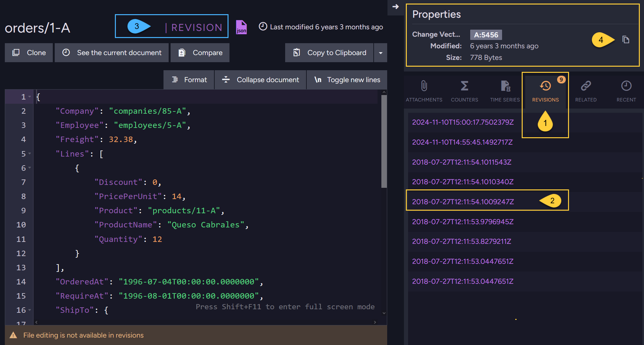
Task: Format the JSON document
Action: coord(189,80)
